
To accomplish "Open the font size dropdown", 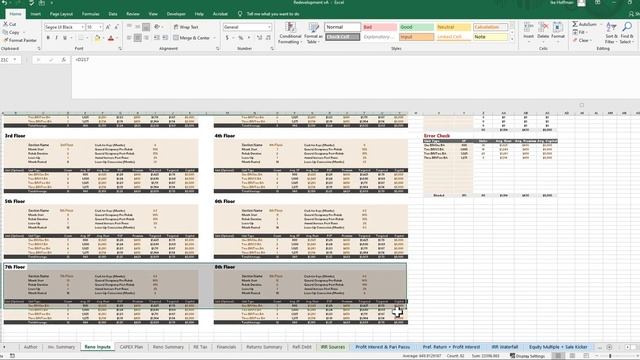I will pyautogui.click(x=100, y=27).
